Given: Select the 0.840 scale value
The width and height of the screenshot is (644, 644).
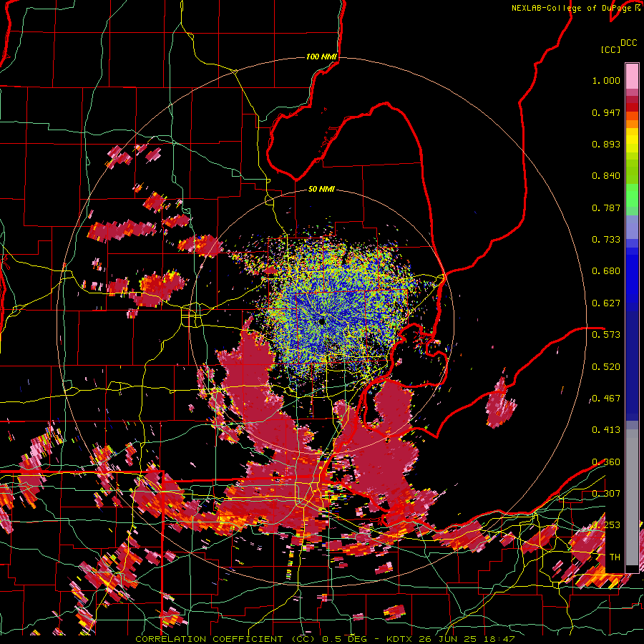Looking at the screenshot, I should click(606, 176).
